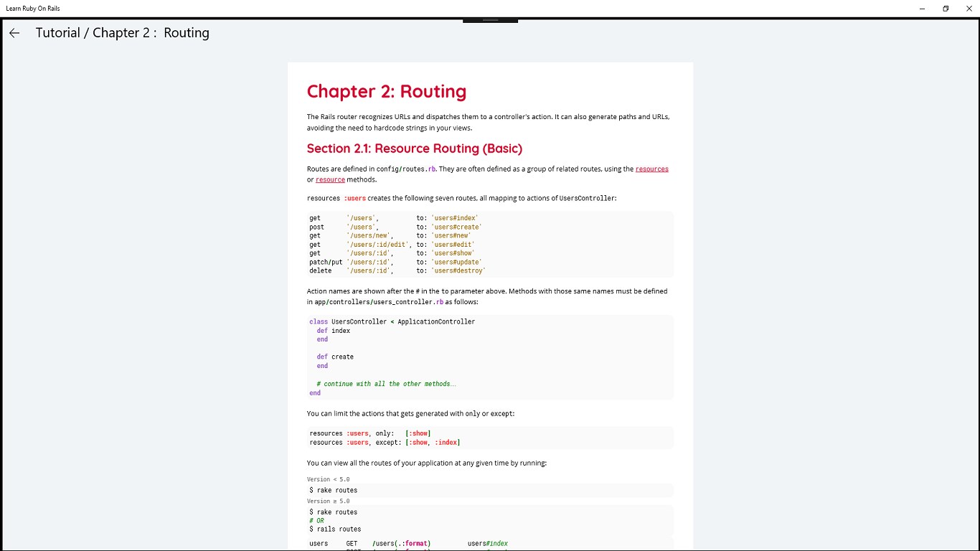Click the '# OR' comment line
980x551 pixels.
click(316, 521)
